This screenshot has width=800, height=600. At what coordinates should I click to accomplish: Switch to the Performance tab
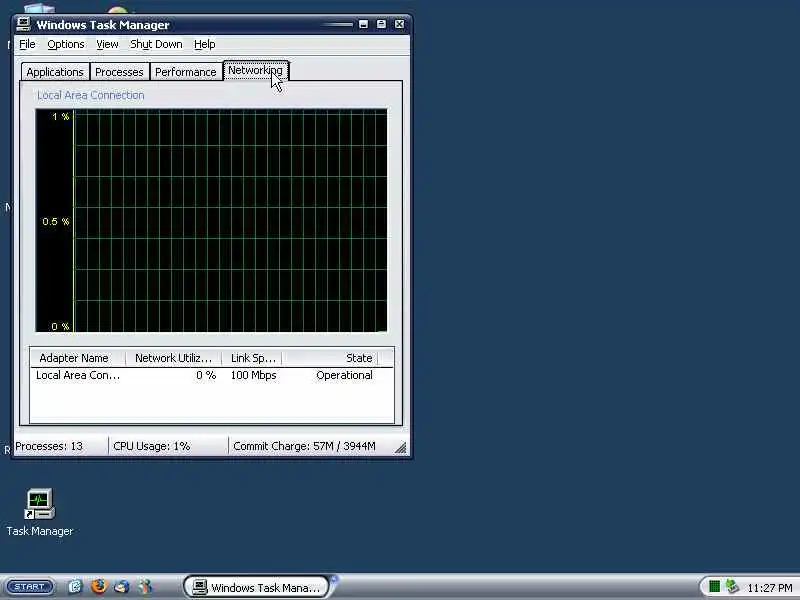tap(186, 72)
